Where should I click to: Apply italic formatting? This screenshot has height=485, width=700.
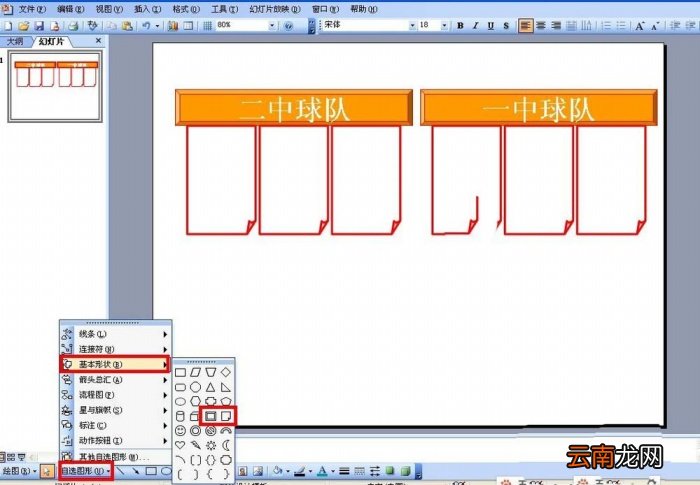click(x=475, y=26)
